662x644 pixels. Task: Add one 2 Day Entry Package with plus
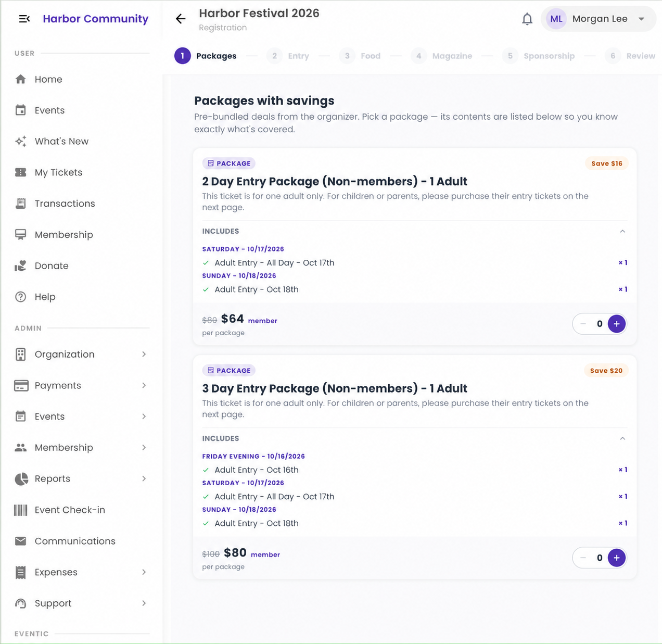point(617,324)
